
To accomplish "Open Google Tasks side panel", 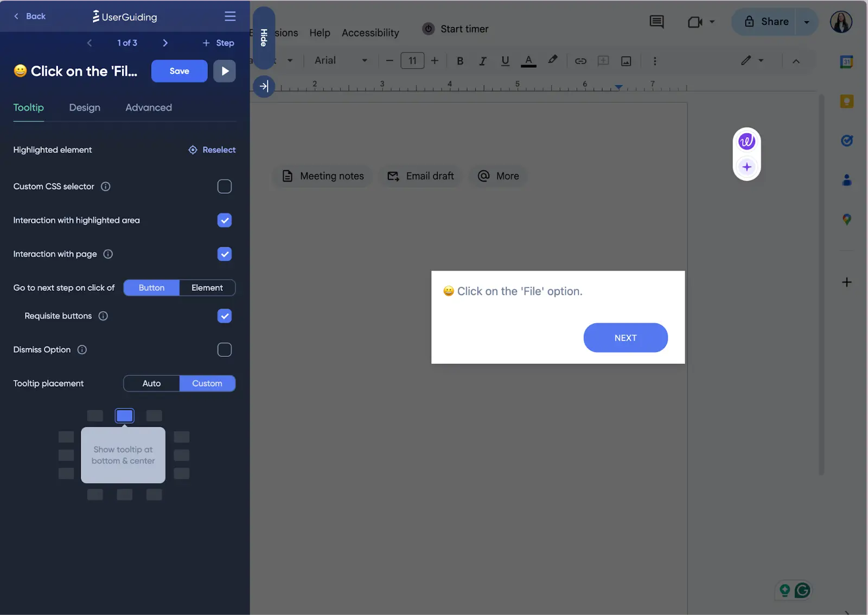I will click(846, 140).
